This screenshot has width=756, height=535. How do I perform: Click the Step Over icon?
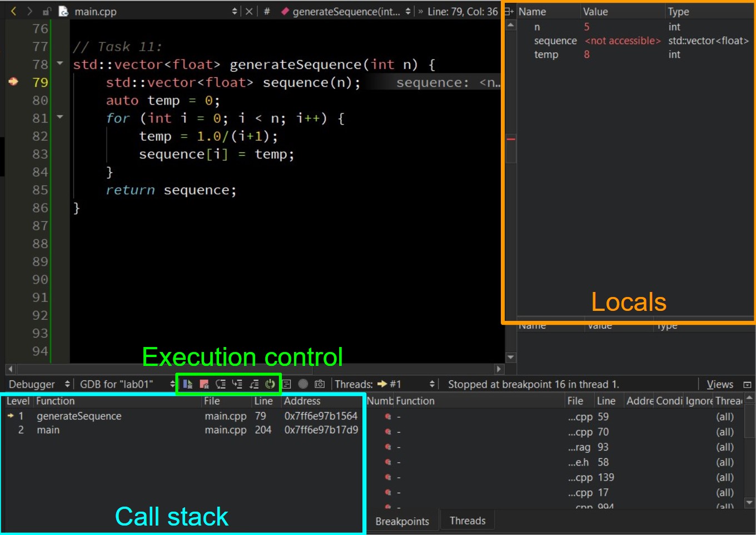(x=221, y=384)
